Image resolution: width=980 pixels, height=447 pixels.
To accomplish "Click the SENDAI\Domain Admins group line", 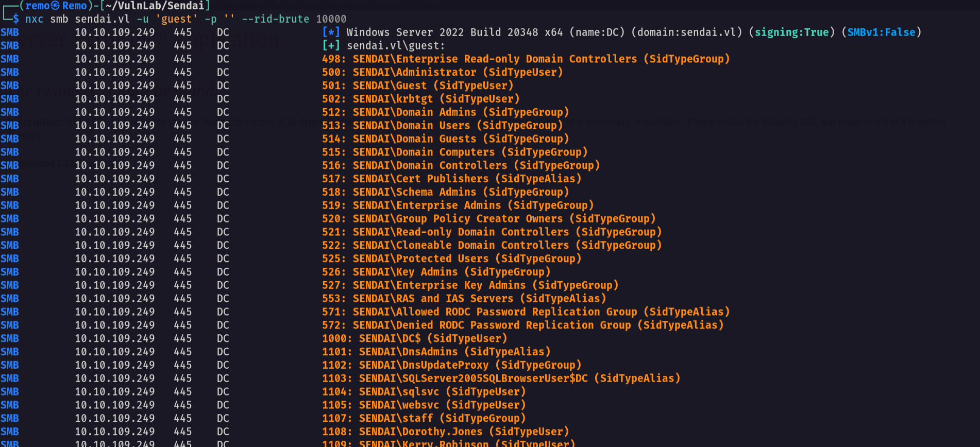I will (446, 112).
